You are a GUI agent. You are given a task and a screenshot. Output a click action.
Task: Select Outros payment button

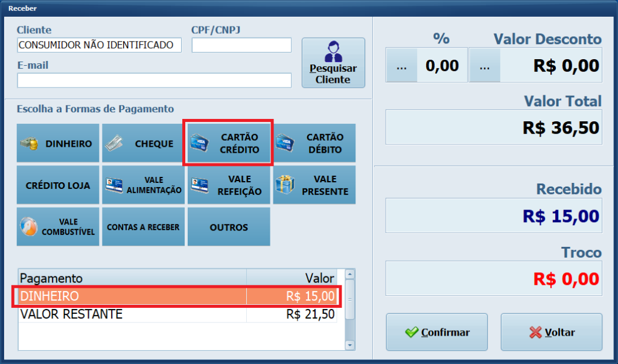tap(229, 227)
